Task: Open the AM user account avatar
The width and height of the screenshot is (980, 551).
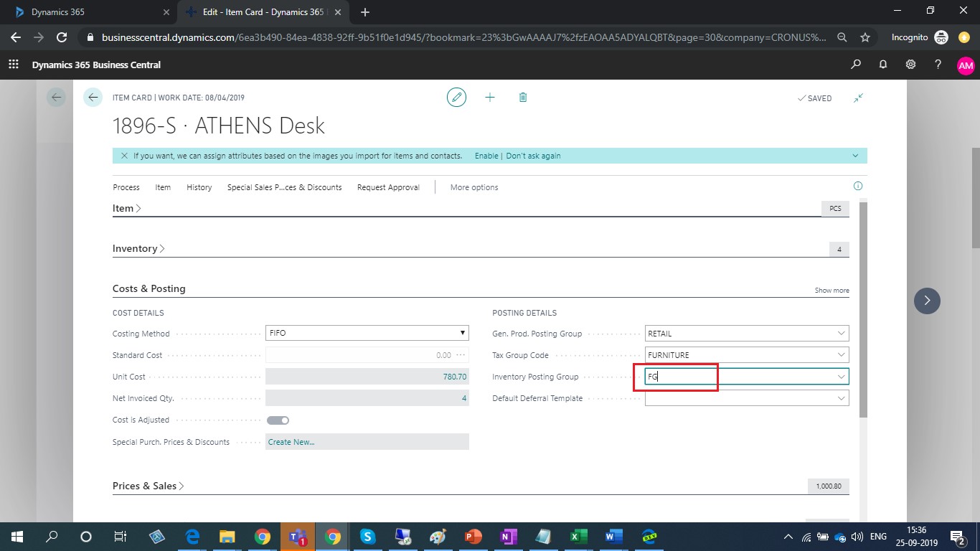Action: [x=966, y=65]
